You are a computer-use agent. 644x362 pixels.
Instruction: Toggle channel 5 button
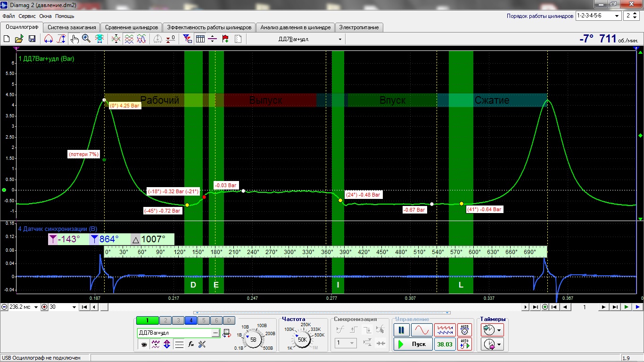[x=204, y=321]
